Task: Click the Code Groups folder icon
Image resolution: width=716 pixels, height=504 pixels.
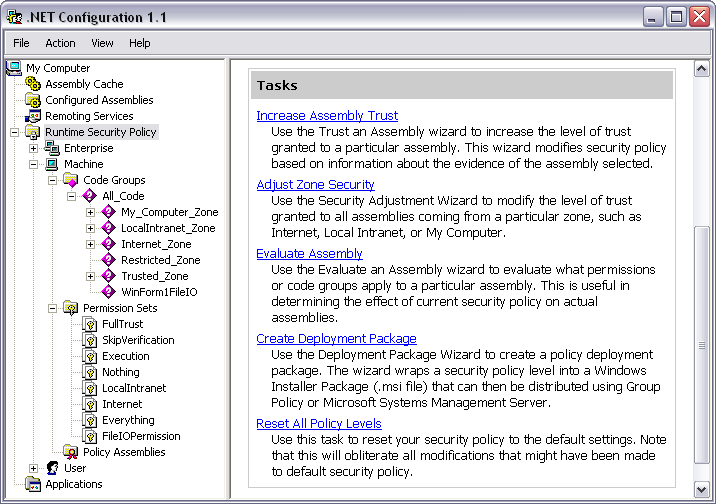Action: click(71, 180)
